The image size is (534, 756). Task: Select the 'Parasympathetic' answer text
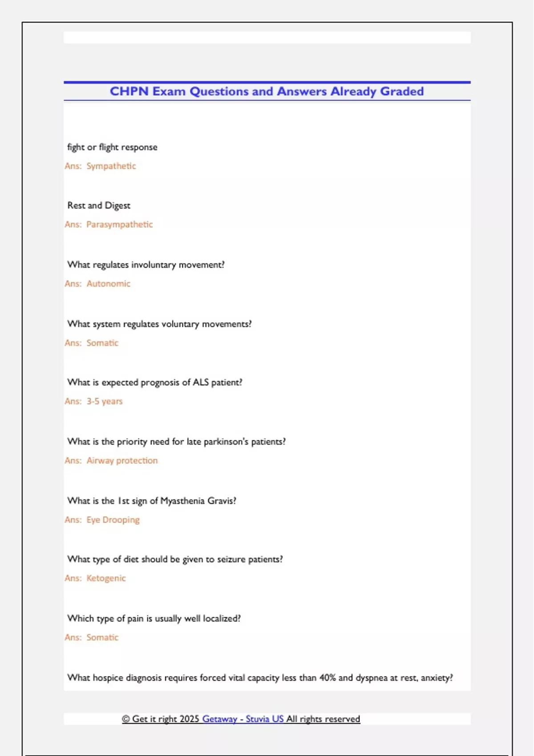tap(119, 225)
